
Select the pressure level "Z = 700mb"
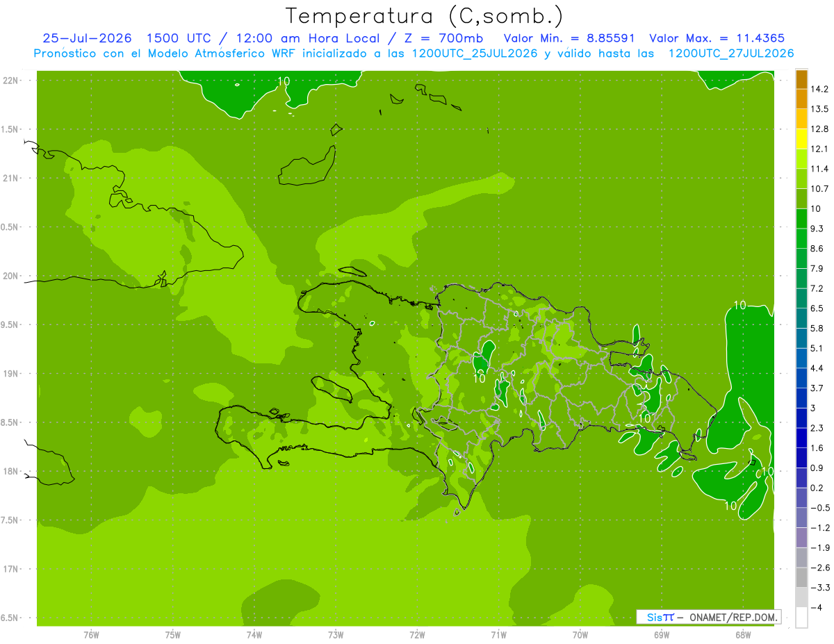click(x=443, y=38)
